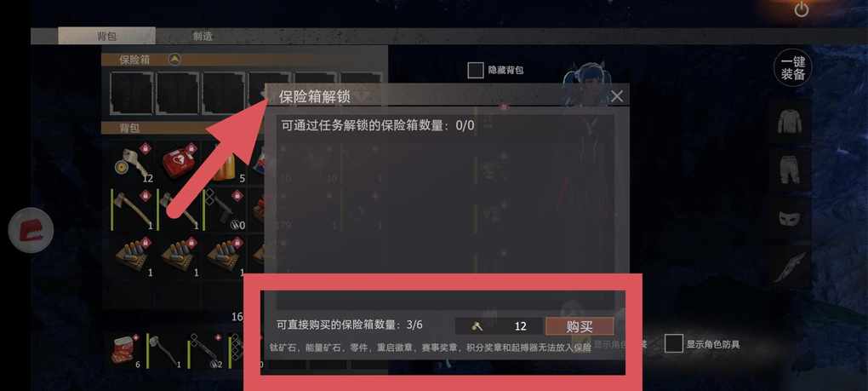The width and height of the screenshot is (868, 391).
Task: Switch to the 制造 tab
Action: [203, 36]
